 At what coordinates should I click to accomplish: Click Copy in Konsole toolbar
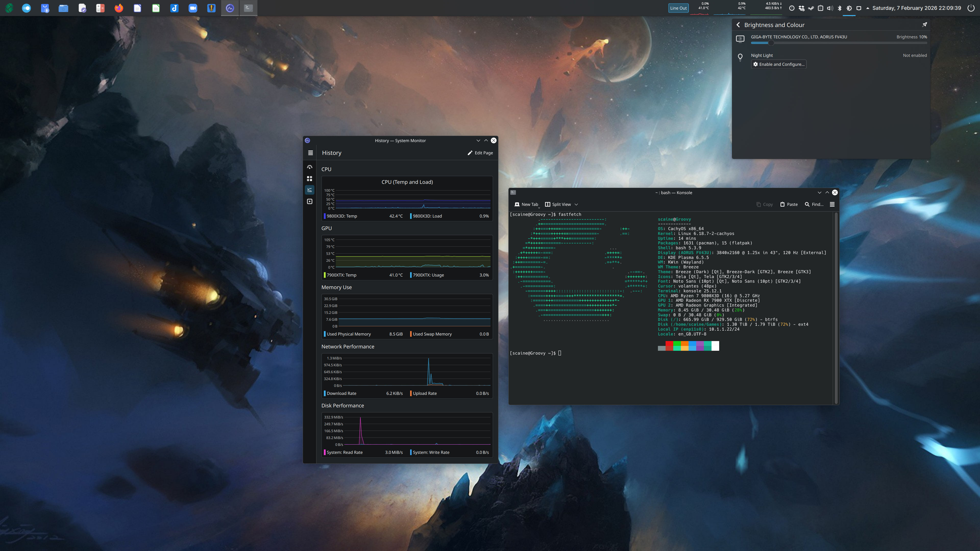(x=764, y=205)
